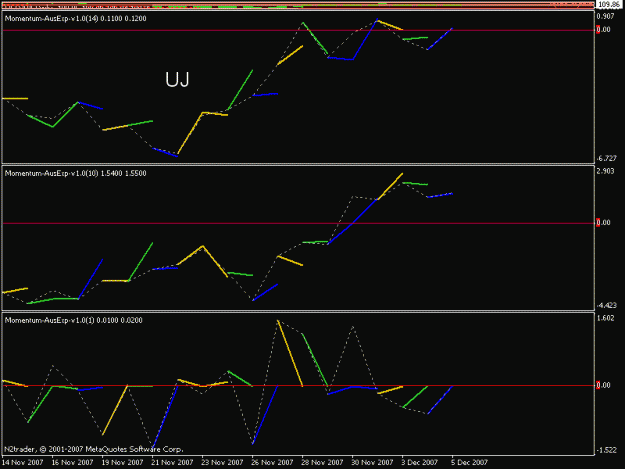Click the -1.522 scale value

pyautogui.click(x=606, y=450)
